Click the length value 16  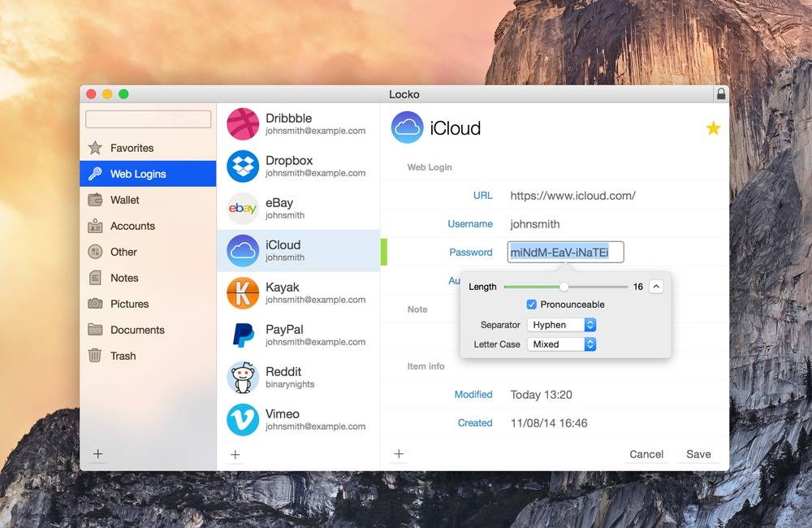pos(638,287)
